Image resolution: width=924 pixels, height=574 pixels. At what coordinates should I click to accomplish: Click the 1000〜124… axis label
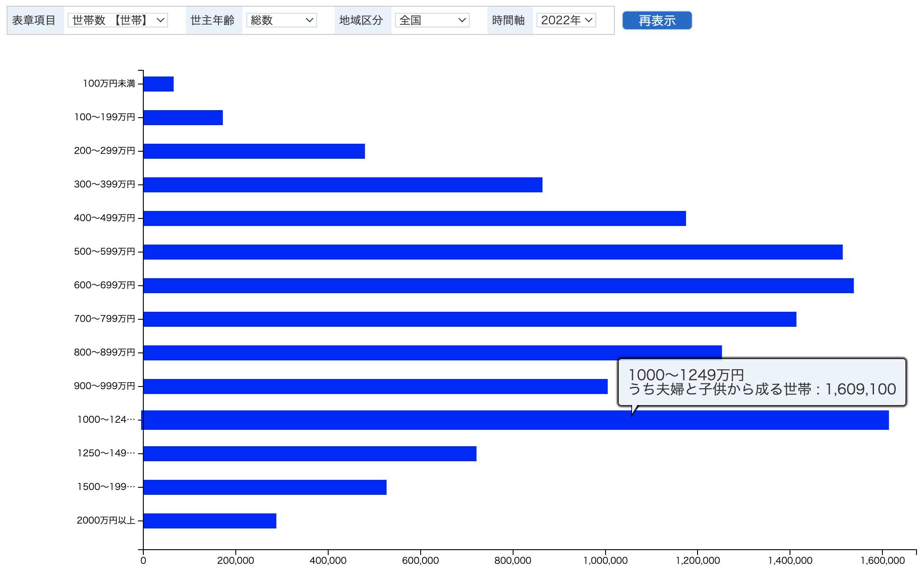pos(106,420)
